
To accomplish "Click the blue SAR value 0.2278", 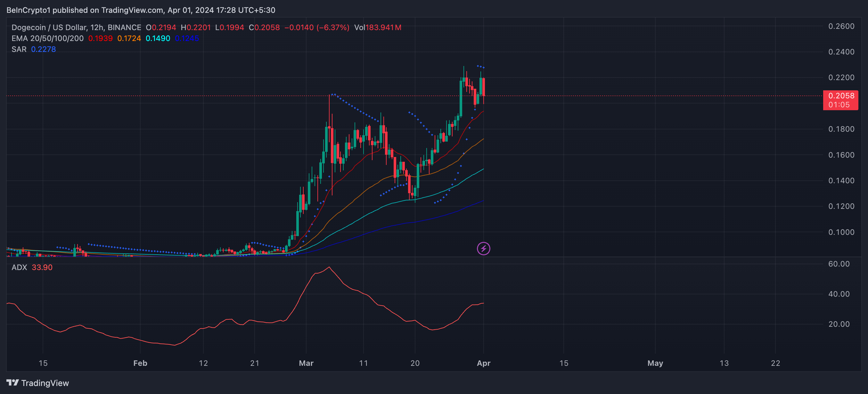I will 44,49.
